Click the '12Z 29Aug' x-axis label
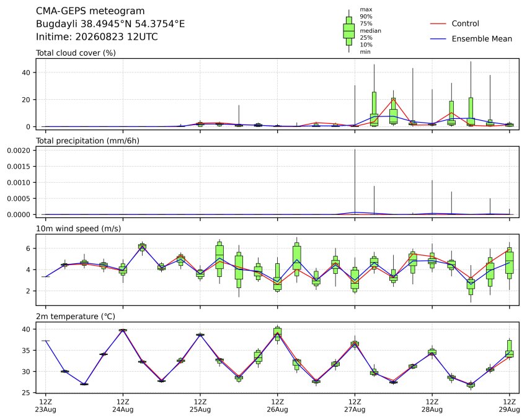 (x=510, y=406)
